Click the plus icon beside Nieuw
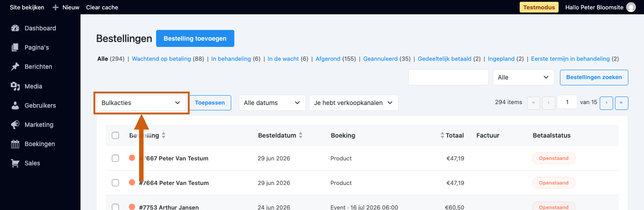The height and width of the screenshot is (210, 644). [x=55, y=7]
